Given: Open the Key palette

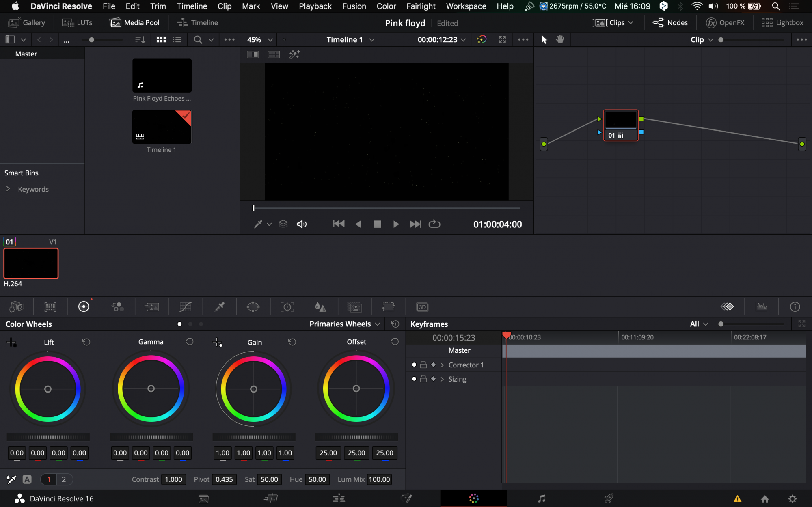Looking at the screenshot, I should [354, 307].
